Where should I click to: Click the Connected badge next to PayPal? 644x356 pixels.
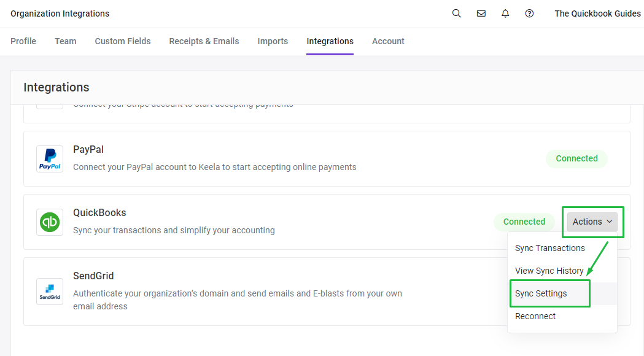(576, 158)
